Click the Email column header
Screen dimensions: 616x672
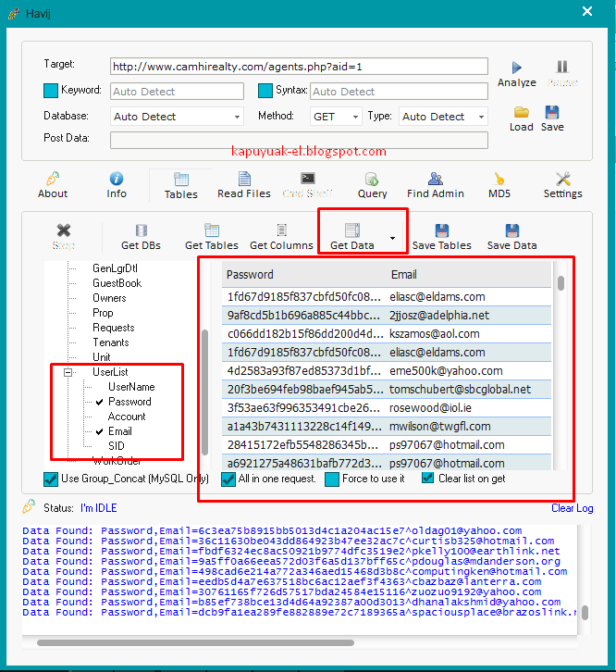pos(403,275)
